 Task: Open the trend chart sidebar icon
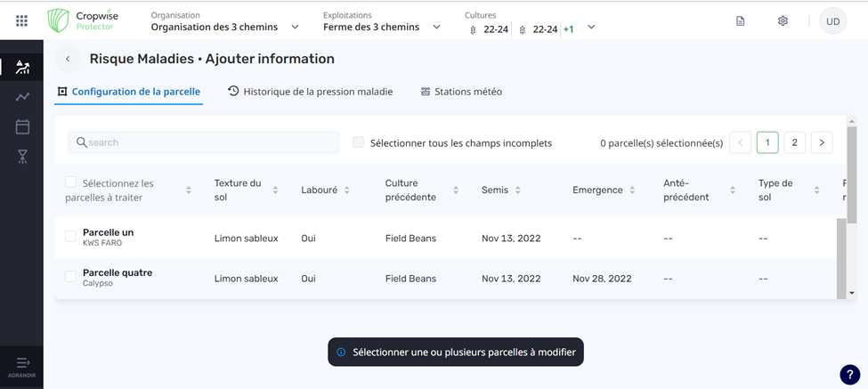[x=22, y=97]
